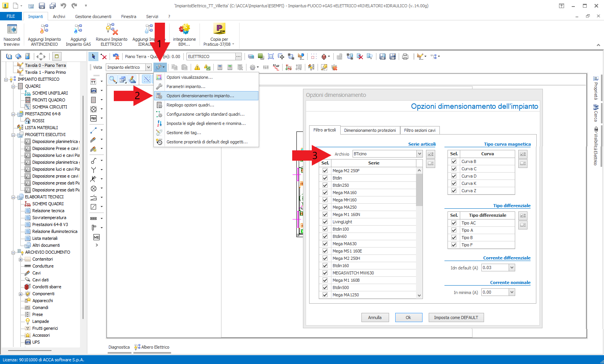Image resolution: width=604 pixels, height=364 pixels.
Task: Select the Parametri impianto menu entry
Action: click(186, 86)
